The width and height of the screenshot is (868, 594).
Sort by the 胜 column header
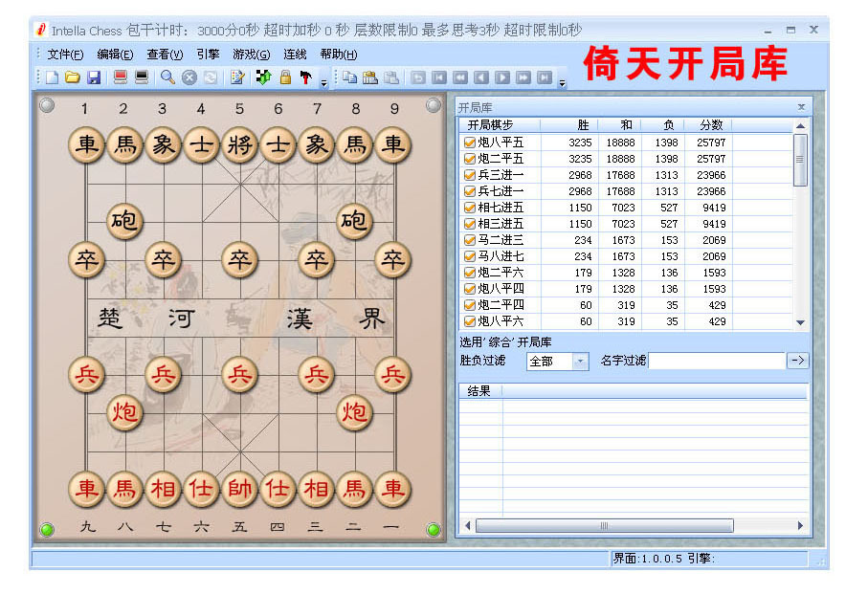pos(569,125)
